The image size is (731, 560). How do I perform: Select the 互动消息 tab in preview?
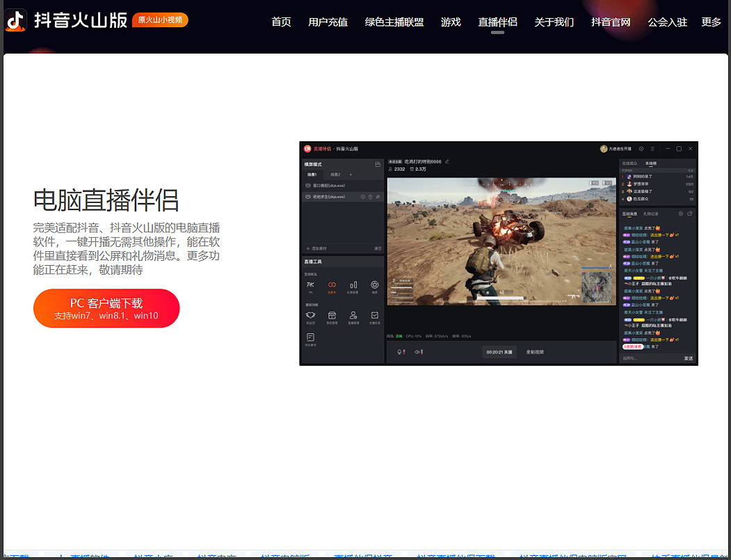629,214
